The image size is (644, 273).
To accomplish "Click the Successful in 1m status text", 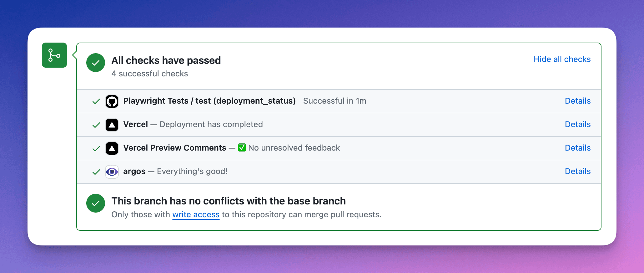I will pos(335,101).
